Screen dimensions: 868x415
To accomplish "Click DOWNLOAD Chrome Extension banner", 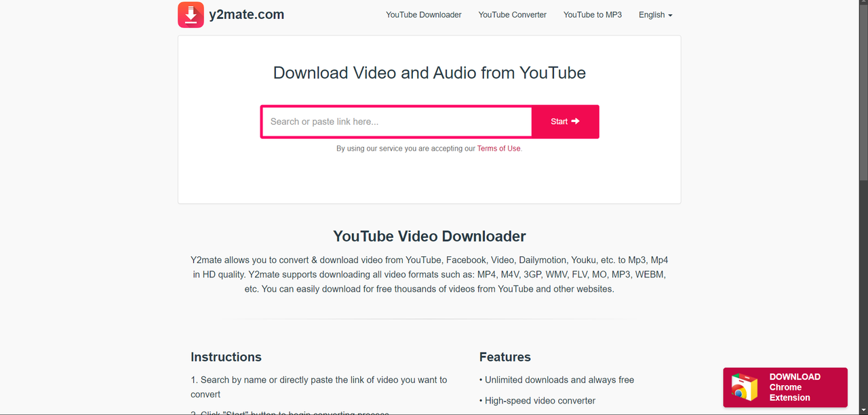I will (785, 387).
